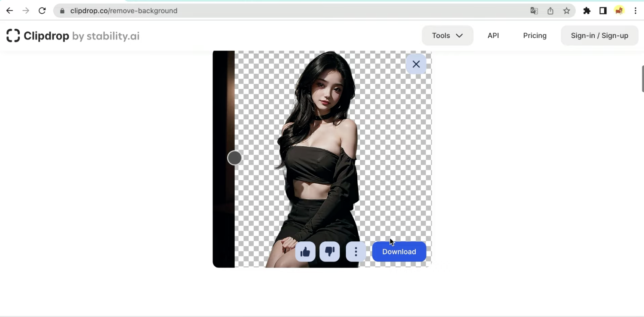
Task: Click the share page icon
Action: tap(551, 11)
